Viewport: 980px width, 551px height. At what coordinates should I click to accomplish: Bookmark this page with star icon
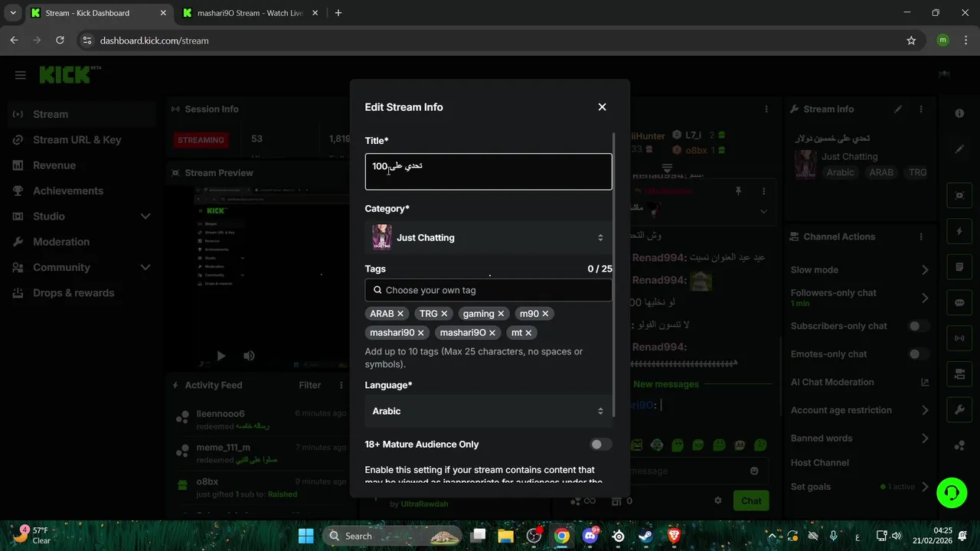911,41
